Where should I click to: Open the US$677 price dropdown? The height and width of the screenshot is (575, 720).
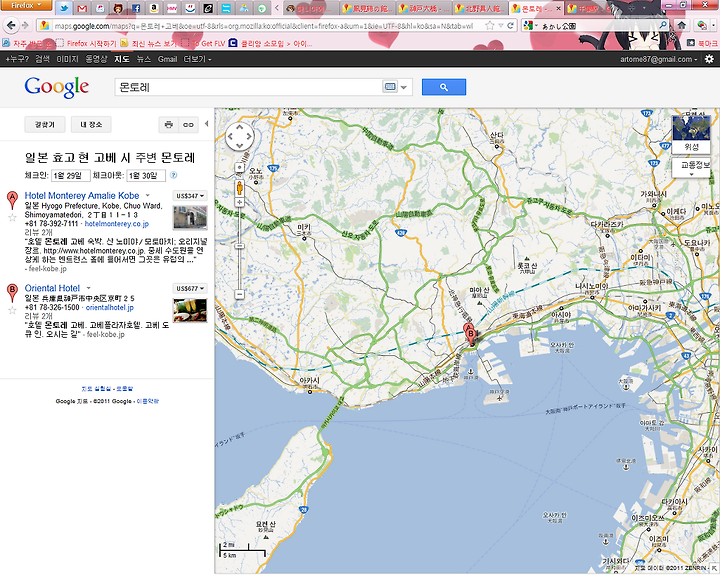(x=190, y=288)
